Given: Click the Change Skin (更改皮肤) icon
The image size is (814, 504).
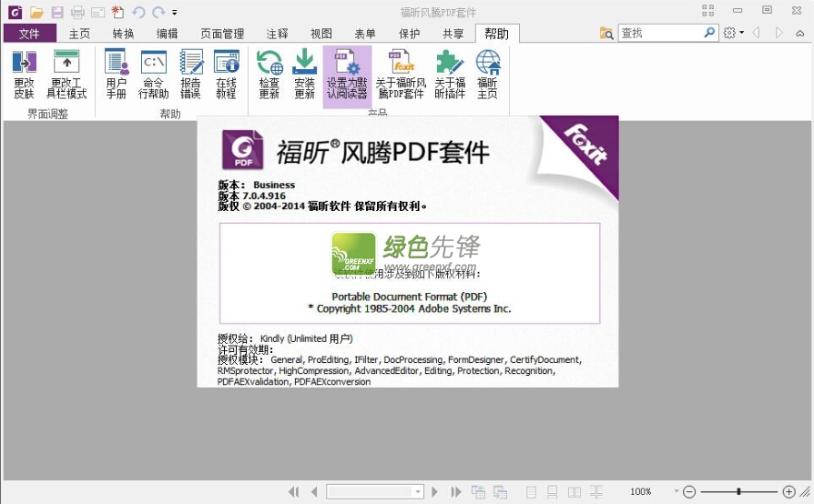Looking at the screenshot, I should tap(24, 75).
